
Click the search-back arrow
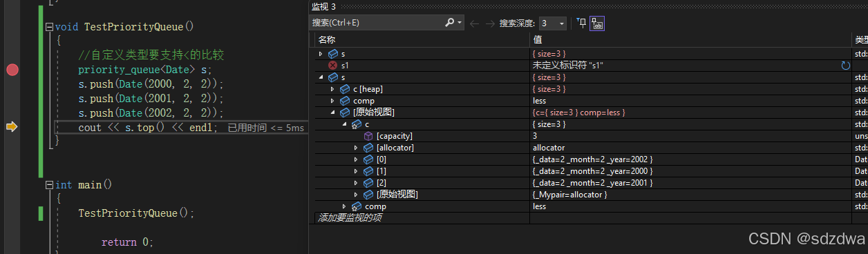(475, 23)
